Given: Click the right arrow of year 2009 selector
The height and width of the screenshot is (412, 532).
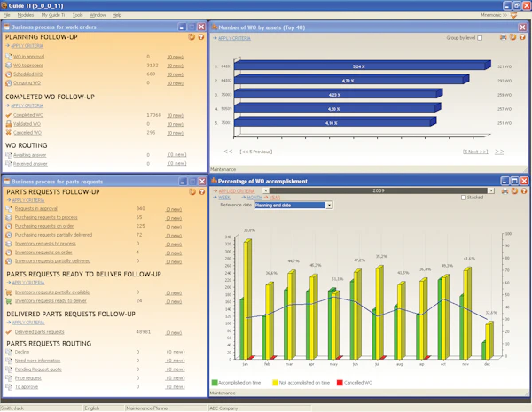Looking at the screenshot, I should click(x=491, y=190).
